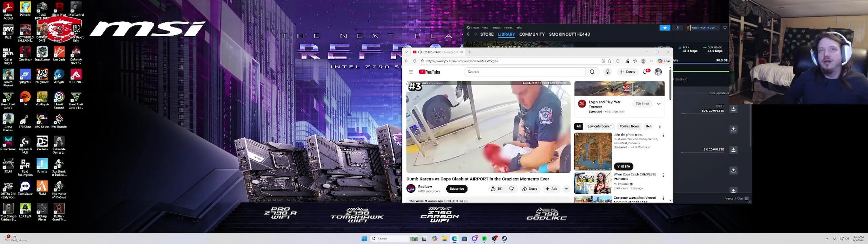This screenshot has height=244, width=868.
Task: Open THE FINALS desktop shortcut
Action: pos(76,76)
